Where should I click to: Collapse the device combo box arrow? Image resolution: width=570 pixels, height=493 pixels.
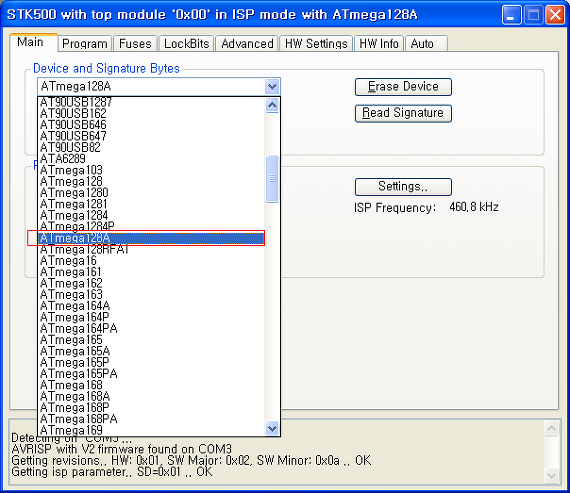(x=272, y=87)
